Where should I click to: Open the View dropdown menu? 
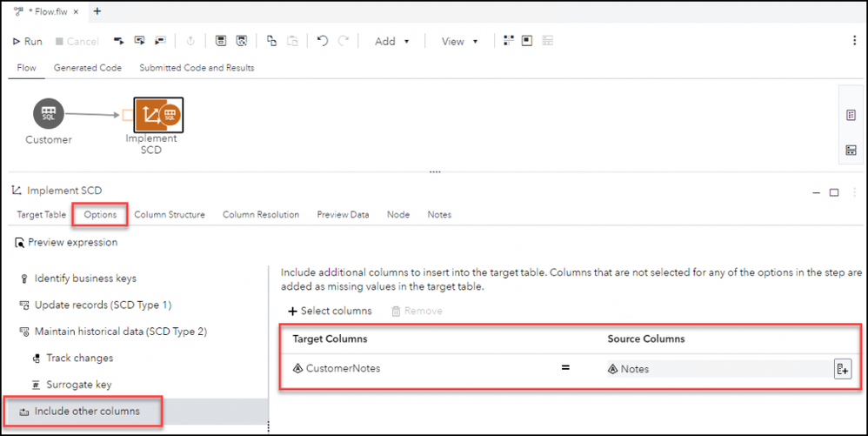pyautogui.click(x=460, y=41)
